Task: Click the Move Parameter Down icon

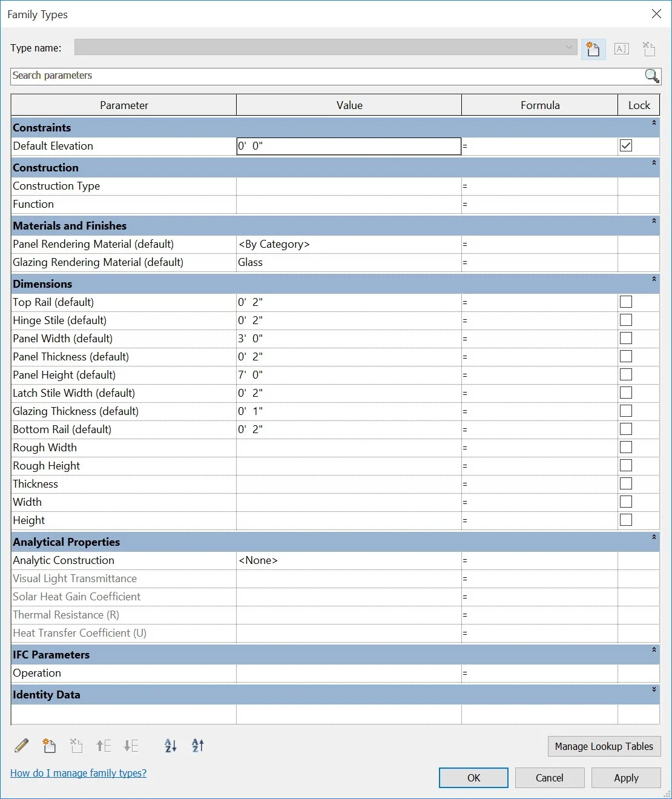Action: click(x=131, y=746)
